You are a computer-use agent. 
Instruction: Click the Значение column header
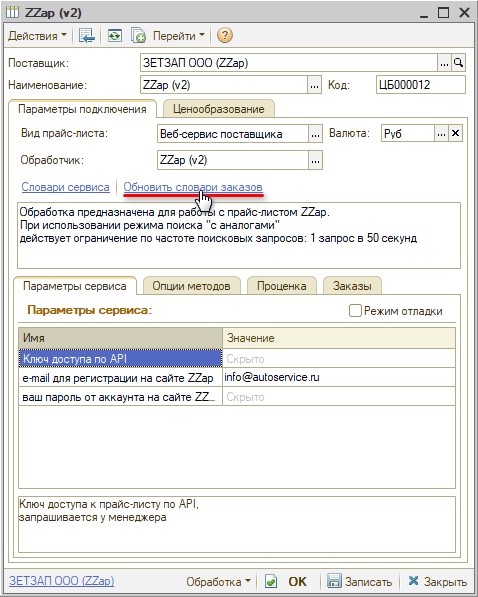click(339, 338)
